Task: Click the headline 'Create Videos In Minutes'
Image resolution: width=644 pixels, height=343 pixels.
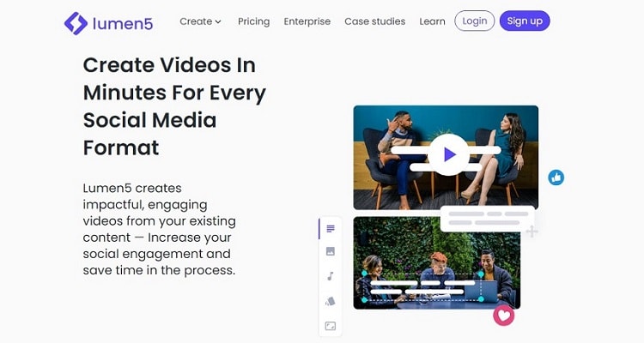Action: click(x=174, y=106)
